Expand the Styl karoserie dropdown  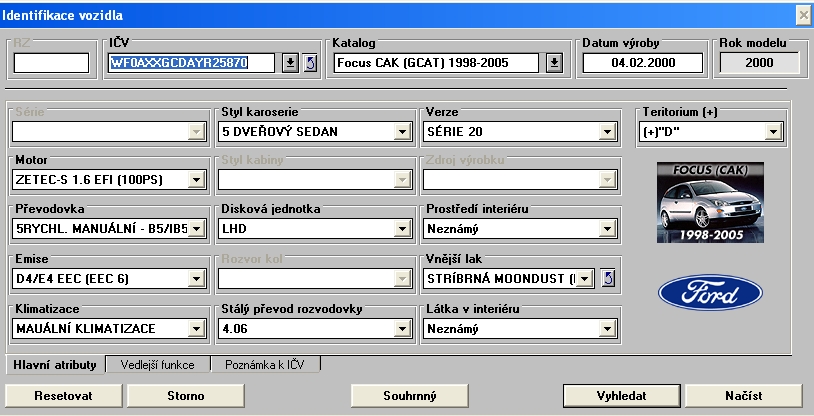pos(401,132)
